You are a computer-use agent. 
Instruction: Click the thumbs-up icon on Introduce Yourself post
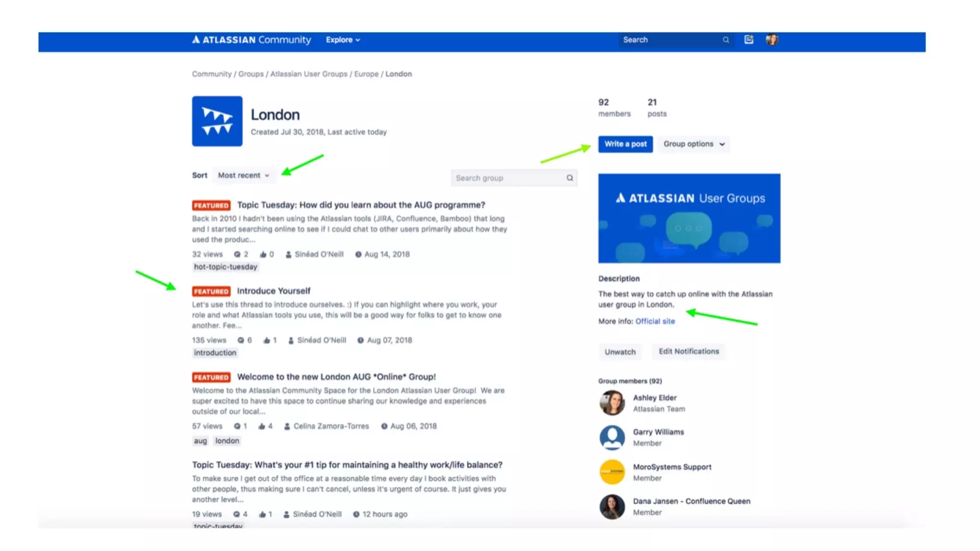coord(267,340)
